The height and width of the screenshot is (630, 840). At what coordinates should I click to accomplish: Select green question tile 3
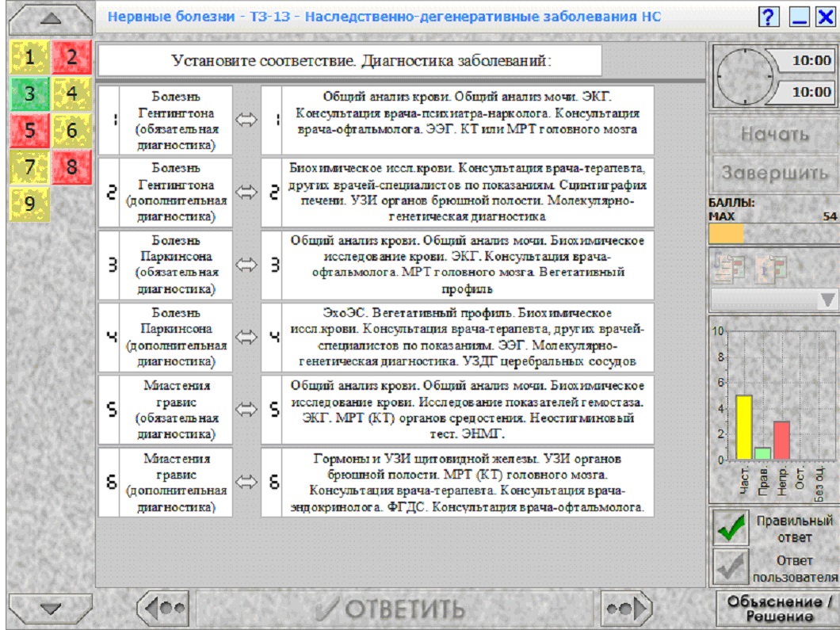tap(29, 94)
